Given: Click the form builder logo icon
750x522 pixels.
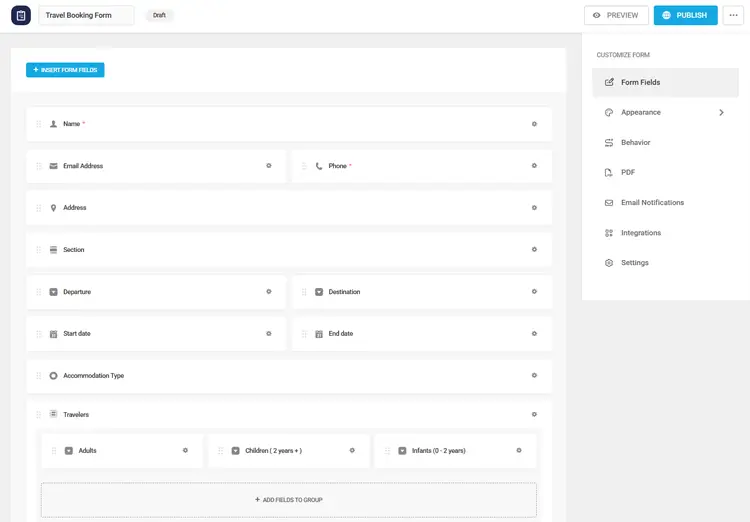Looking at the screenshot, I should (21, 15).
